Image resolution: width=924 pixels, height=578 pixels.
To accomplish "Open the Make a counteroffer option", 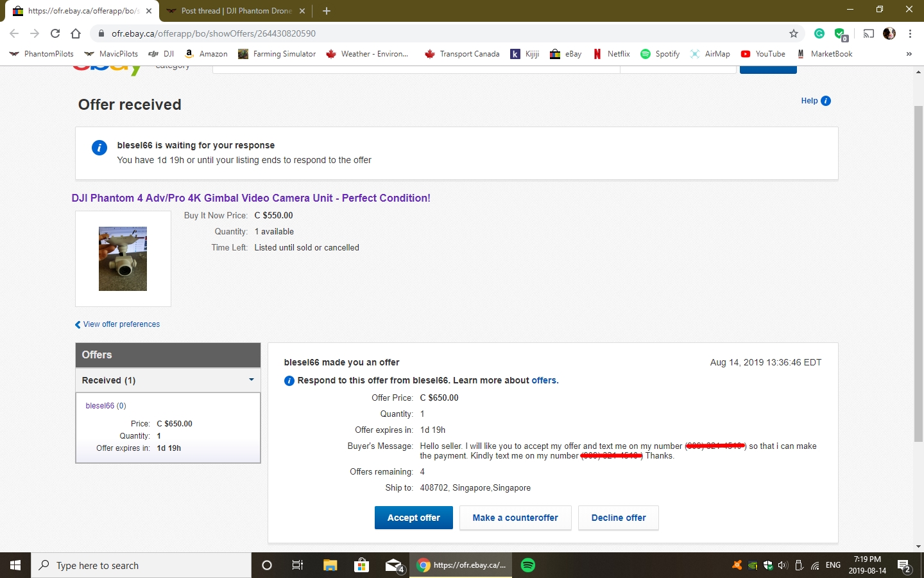I will pos(515,518).
